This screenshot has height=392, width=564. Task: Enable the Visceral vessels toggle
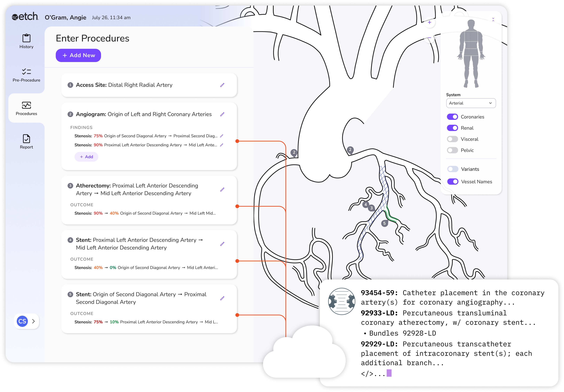452,139
